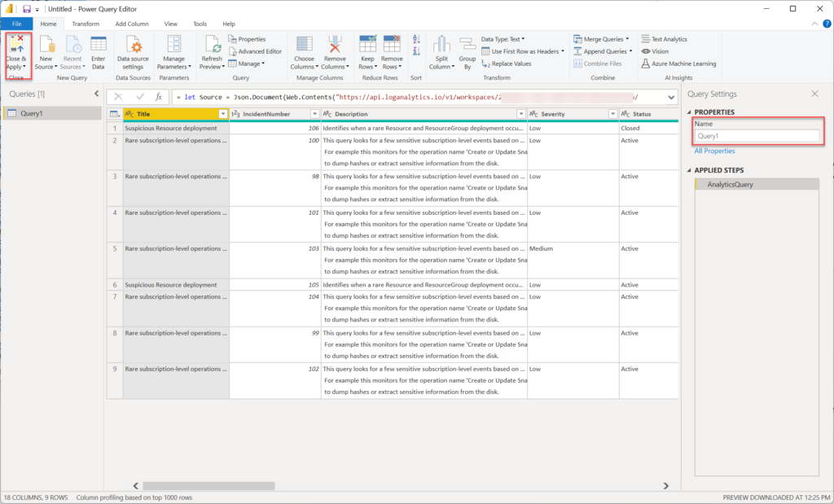
Task: Switch to the Add Column tab
Action: coord(132,24)
